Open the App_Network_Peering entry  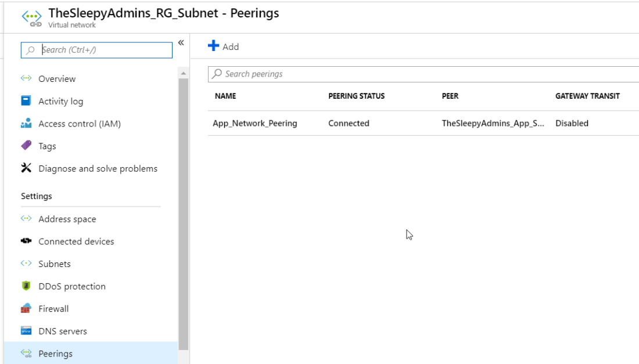click(254, 123)
